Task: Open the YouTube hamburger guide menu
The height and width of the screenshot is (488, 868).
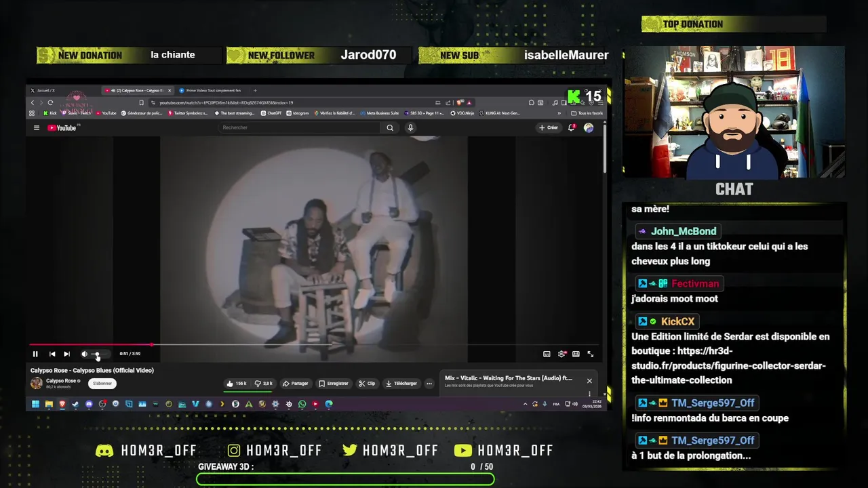Action: (x=37, y=127)
